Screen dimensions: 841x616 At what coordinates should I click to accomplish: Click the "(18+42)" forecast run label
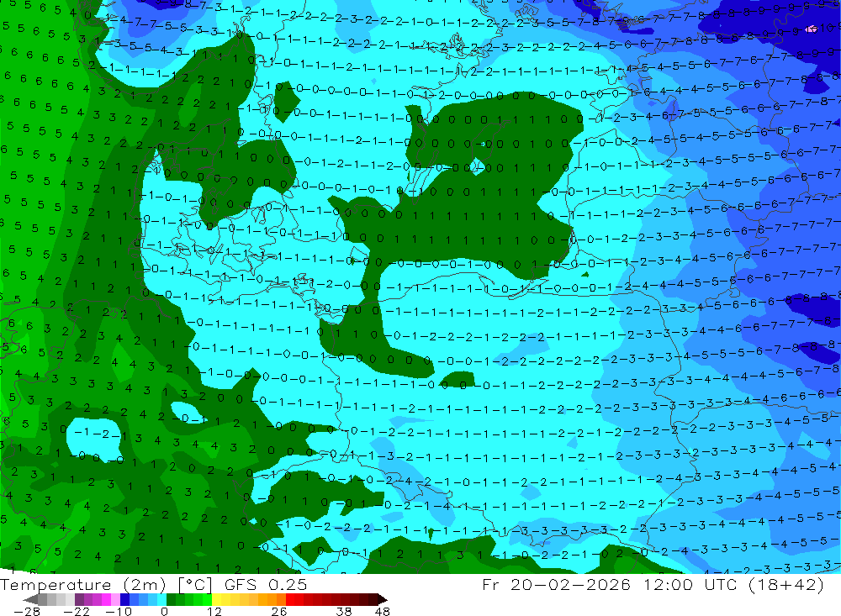[785, 585]
